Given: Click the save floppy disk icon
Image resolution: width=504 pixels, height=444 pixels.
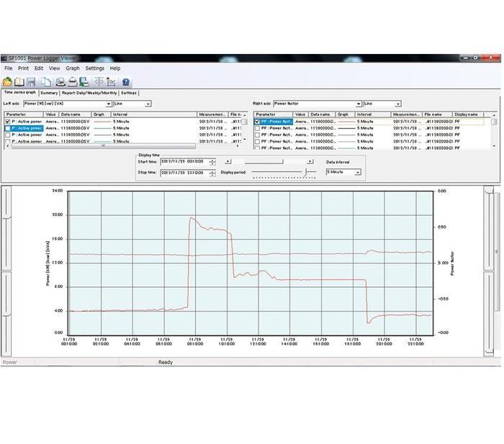Looking at the screenshot, I should point(31,82).
